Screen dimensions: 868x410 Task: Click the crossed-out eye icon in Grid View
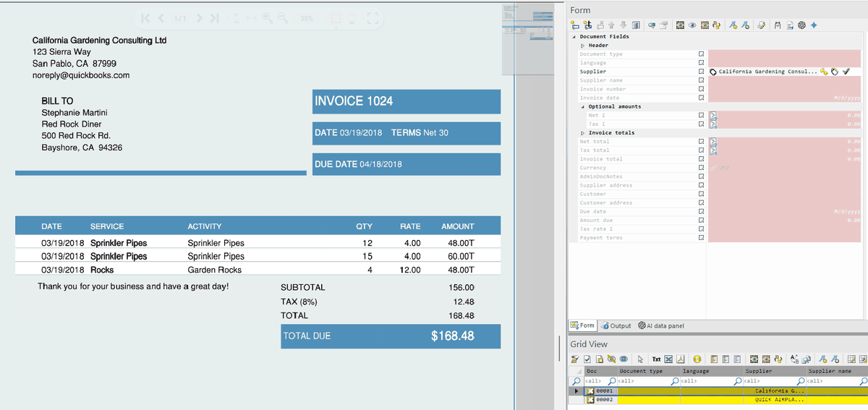pos(611,359)
